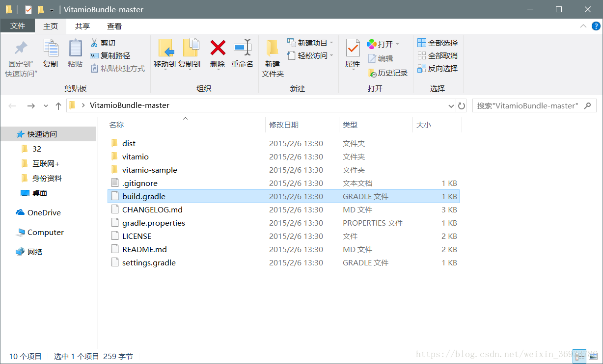This screenshot has height=364, width=603.
Task: Select the vitamio-sample folder
Action: coord(283,170)
